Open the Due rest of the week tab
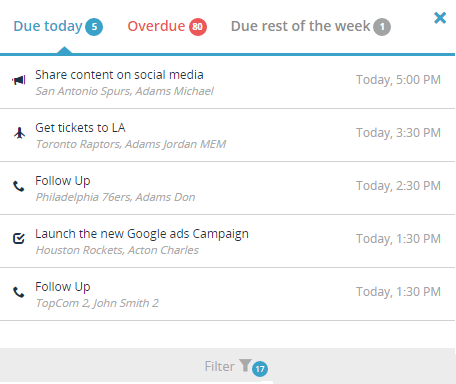 click(300, 26)
